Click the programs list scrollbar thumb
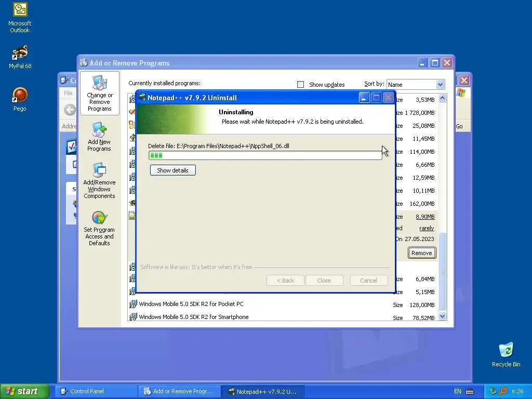The height and width of the screenshot is (399, 532). click(x=443, y=271)
